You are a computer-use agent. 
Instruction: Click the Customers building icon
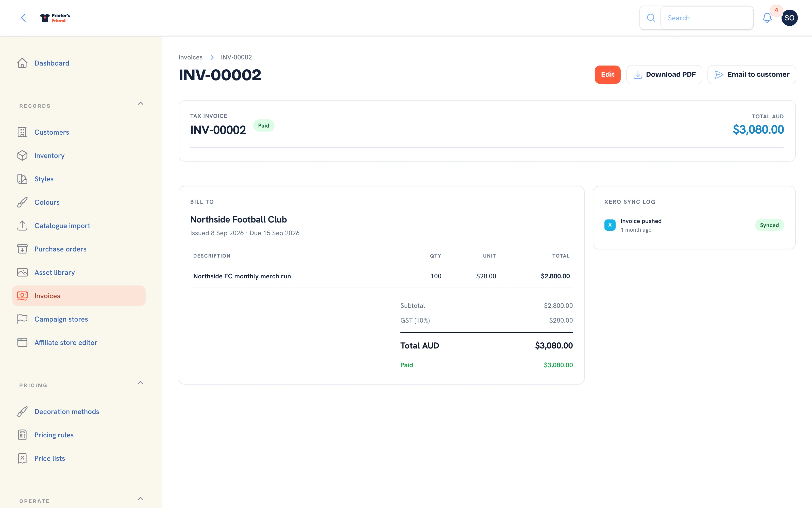click(22, 132)
